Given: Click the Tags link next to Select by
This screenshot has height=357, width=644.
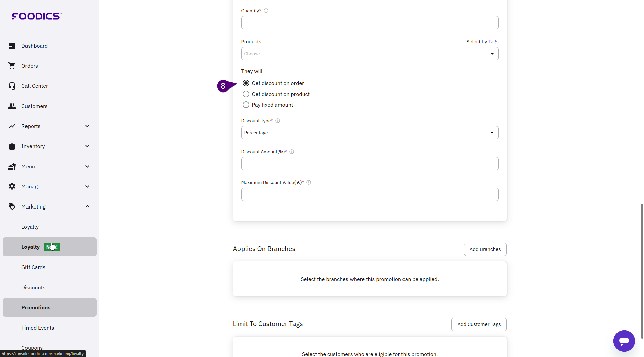Looking at the screenshot, I should (x=493, y=42).
